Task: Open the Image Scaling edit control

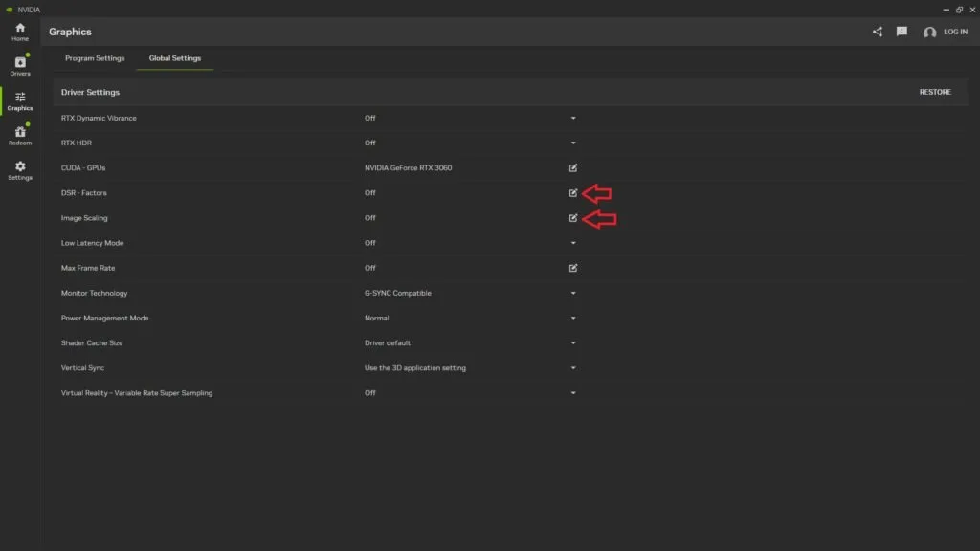Action: click(x=572, y=217)
